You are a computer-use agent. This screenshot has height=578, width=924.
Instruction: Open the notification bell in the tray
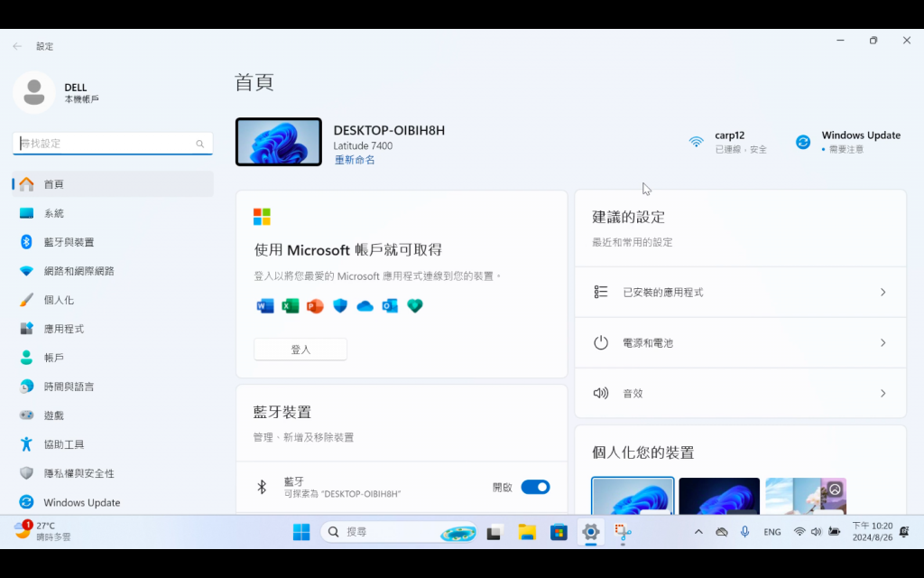[x=904, y=532]
